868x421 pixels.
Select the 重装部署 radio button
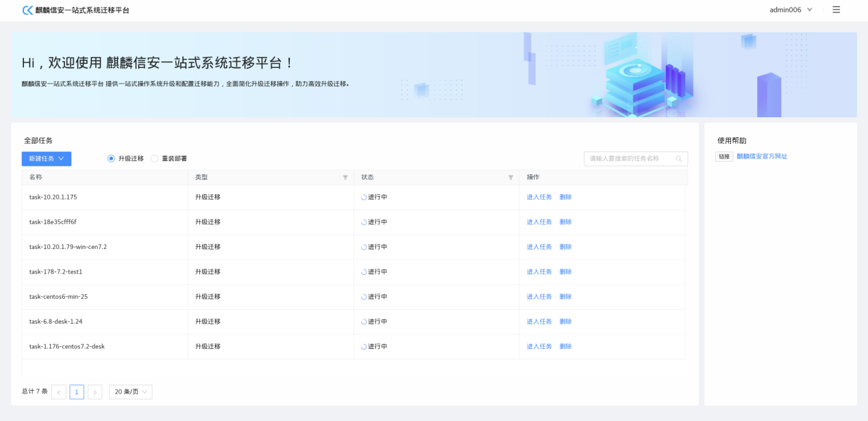tap(155, 158)
